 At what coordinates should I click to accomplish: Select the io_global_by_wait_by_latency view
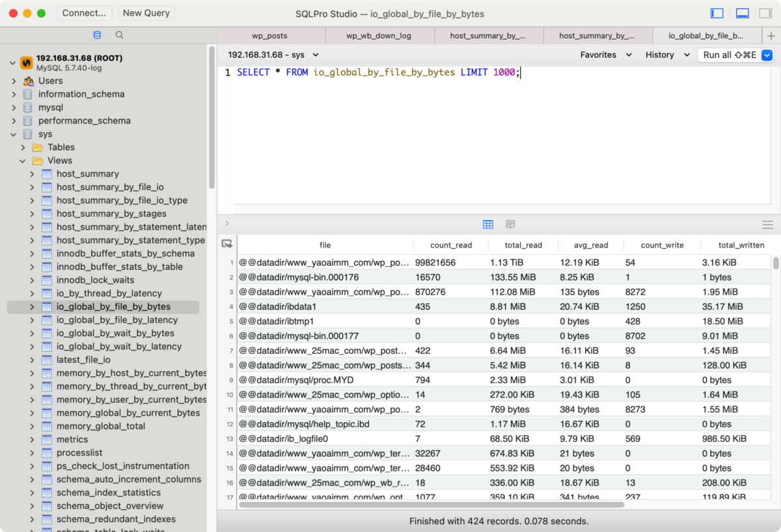point(119,347)
